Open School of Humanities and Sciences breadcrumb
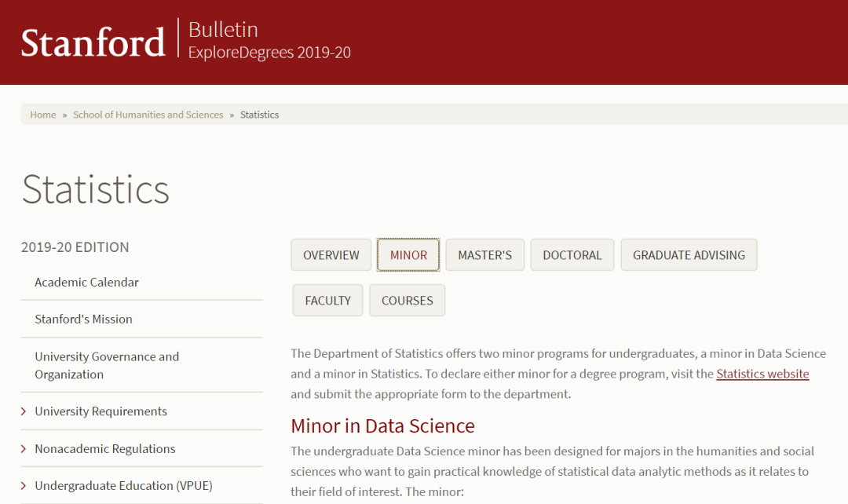Image resolution: width=848 pixels, height=504 pixels. coord(148,115)
